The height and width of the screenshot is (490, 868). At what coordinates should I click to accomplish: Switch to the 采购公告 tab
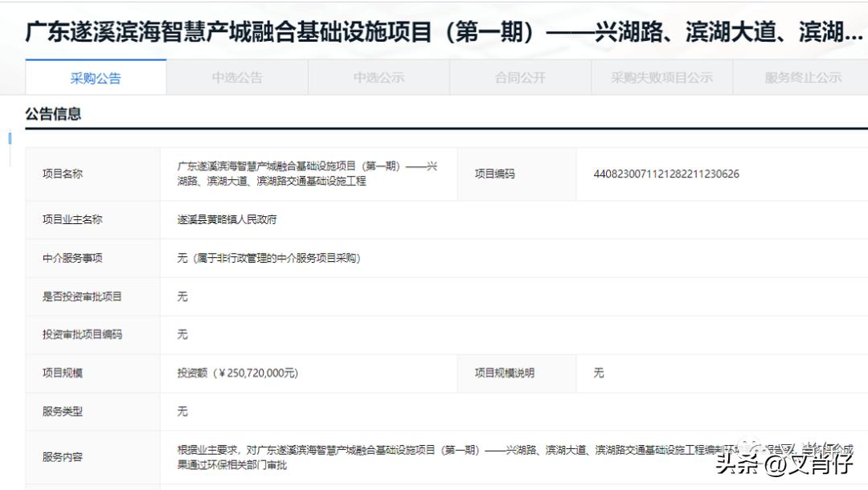(95, 77)
